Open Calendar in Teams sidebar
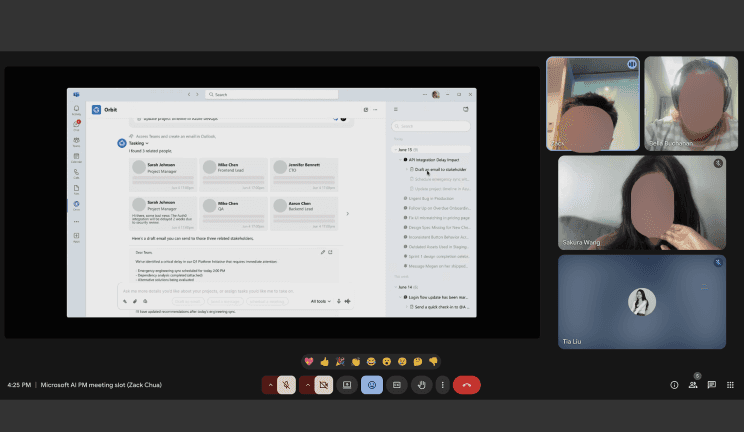Screen dimensions: 744x432 point(76,158)
